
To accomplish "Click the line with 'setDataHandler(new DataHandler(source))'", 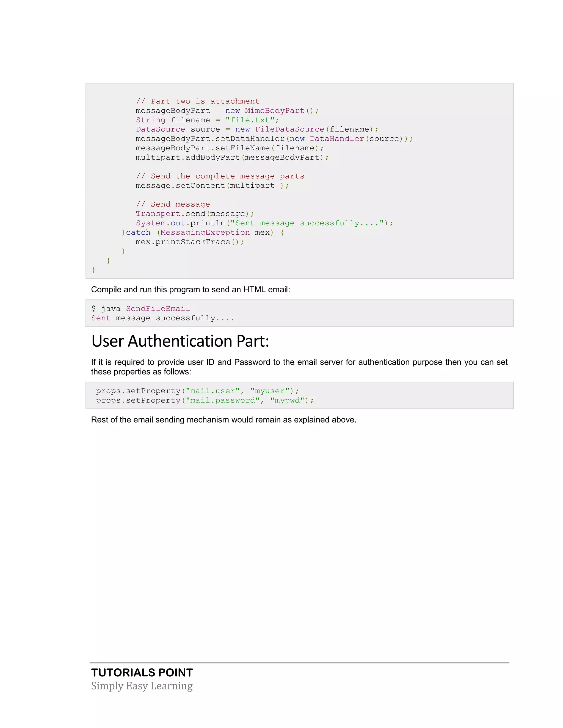I will [274, 139].
